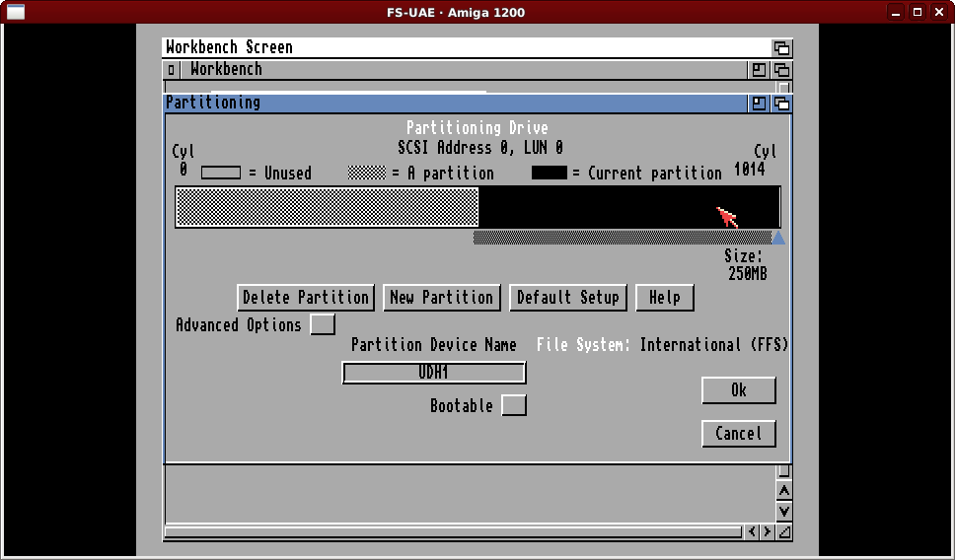Select the dotted first partition block
The image size is (955, 560).
click(x=328, y=207)
